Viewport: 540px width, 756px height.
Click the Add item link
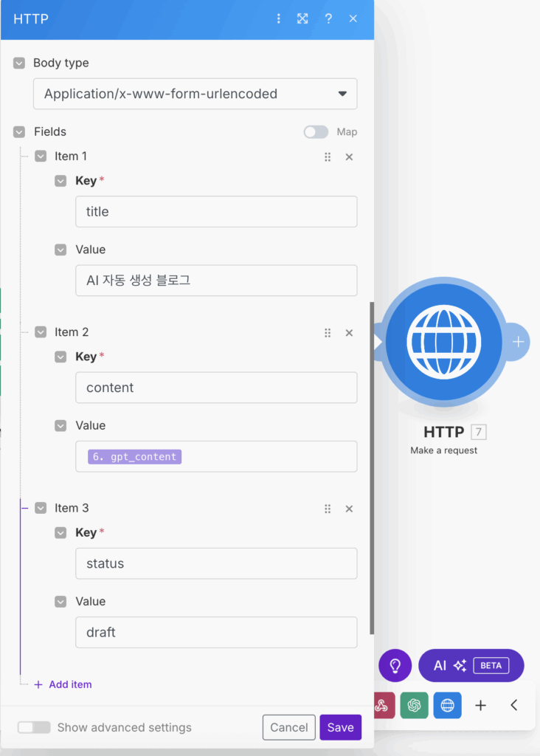(70, 684)
